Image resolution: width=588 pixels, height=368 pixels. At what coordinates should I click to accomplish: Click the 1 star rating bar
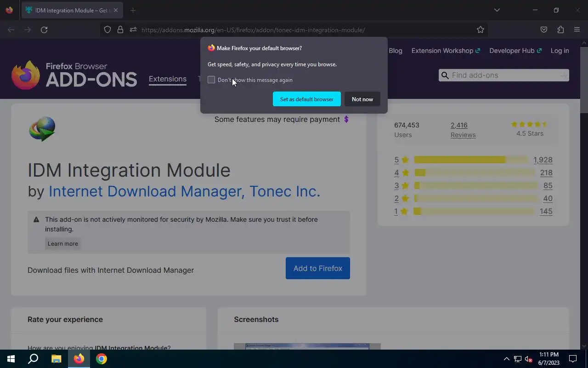click(x=475, y=211)
